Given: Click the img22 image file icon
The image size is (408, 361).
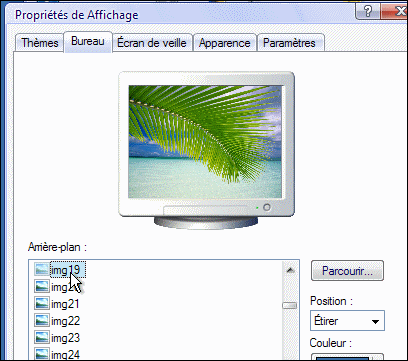Looking at the screenshot, I should pos(42,321).
